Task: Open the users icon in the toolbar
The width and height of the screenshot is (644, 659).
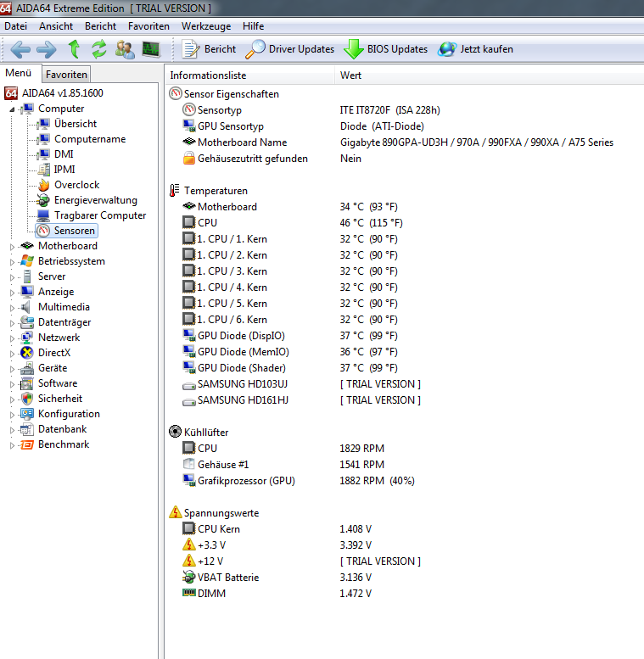Action: [125, 49]
